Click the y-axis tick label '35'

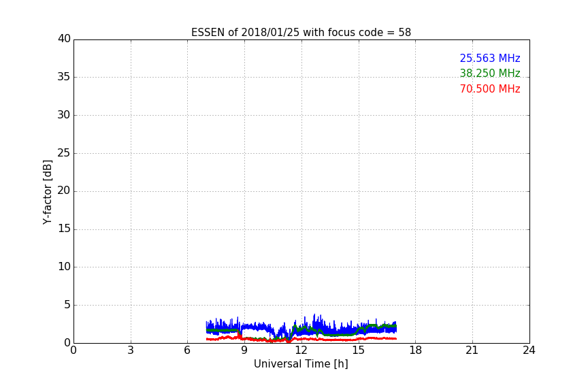click(64, 77)
